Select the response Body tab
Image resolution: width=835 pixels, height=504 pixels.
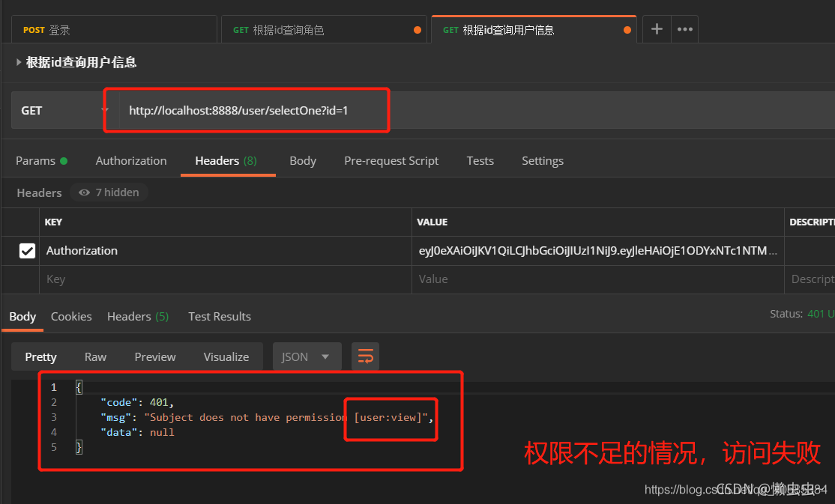[22, 317]
